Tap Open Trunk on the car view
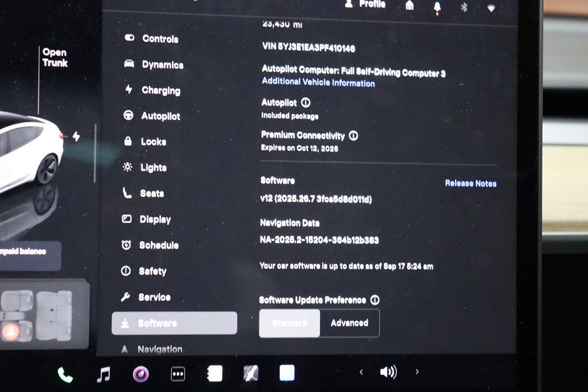Screen dimensions: 588x392 [x=55, y=58]
